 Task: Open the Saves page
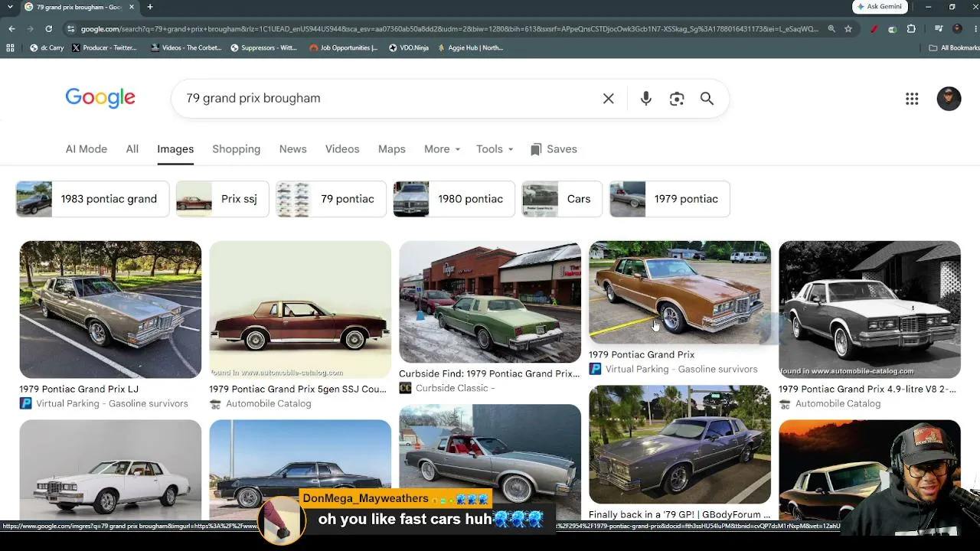click(x=554, y=149)
